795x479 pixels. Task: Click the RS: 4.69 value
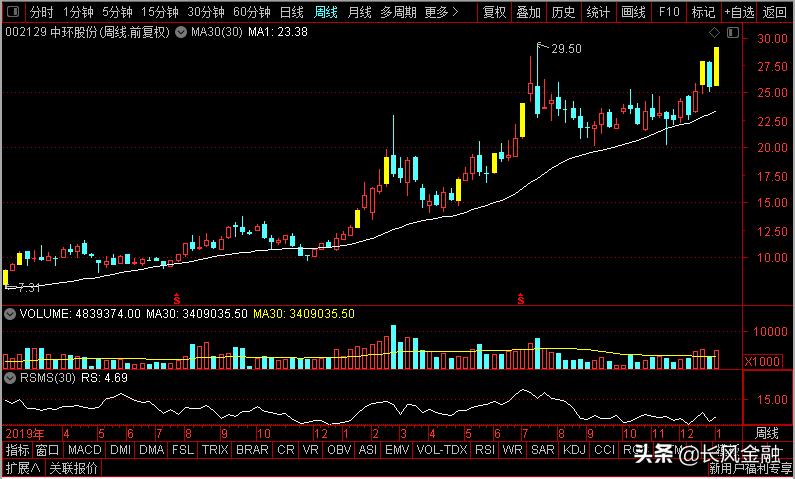(104, 378)
